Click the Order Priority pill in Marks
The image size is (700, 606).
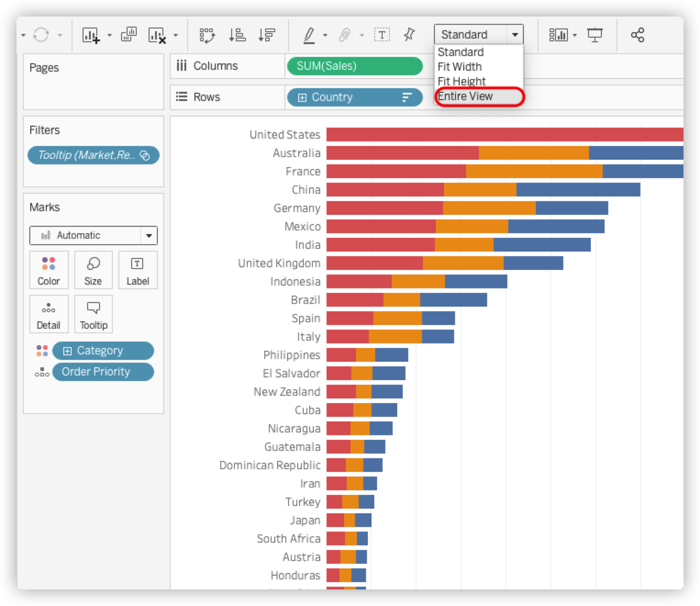coord(103,372)
